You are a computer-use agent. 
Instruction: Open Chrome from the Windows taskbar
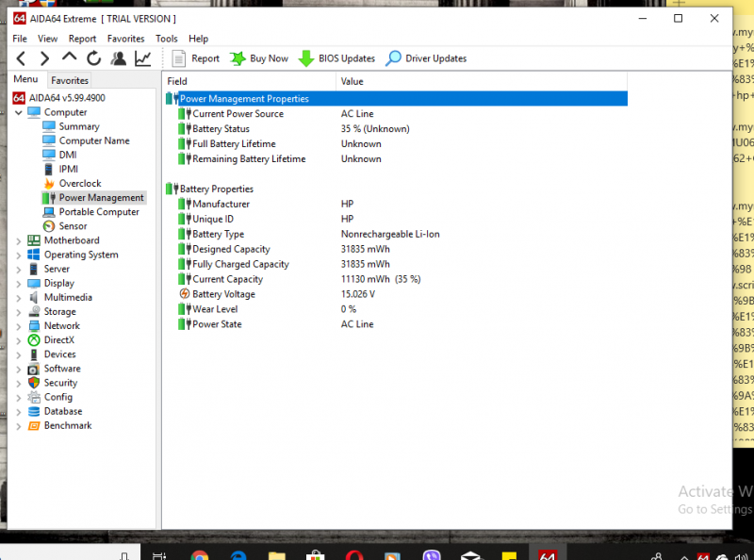click(x=199, y=554)
